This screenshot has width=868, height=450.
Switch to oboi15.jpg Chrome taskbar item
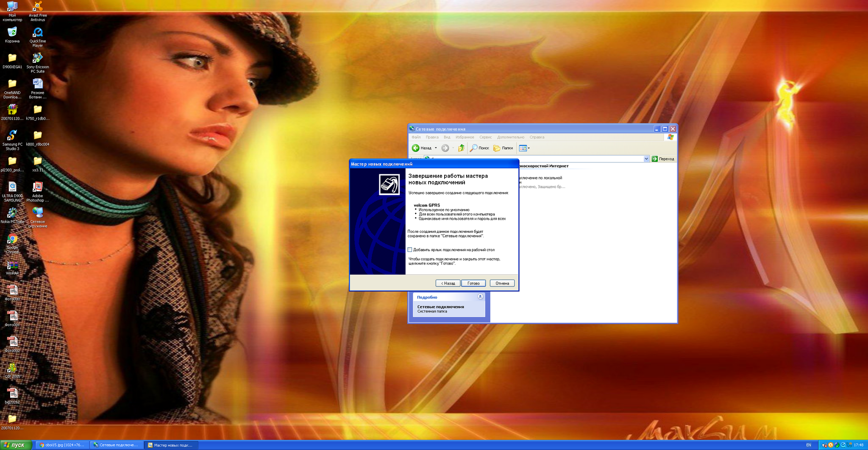62,445
